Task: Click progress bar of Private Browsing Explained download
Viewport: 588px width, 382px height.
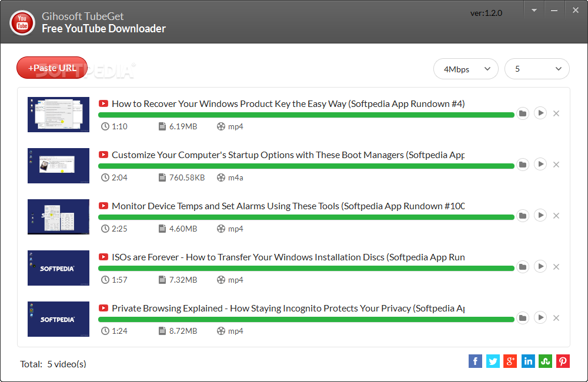Action: coord(306,319)
